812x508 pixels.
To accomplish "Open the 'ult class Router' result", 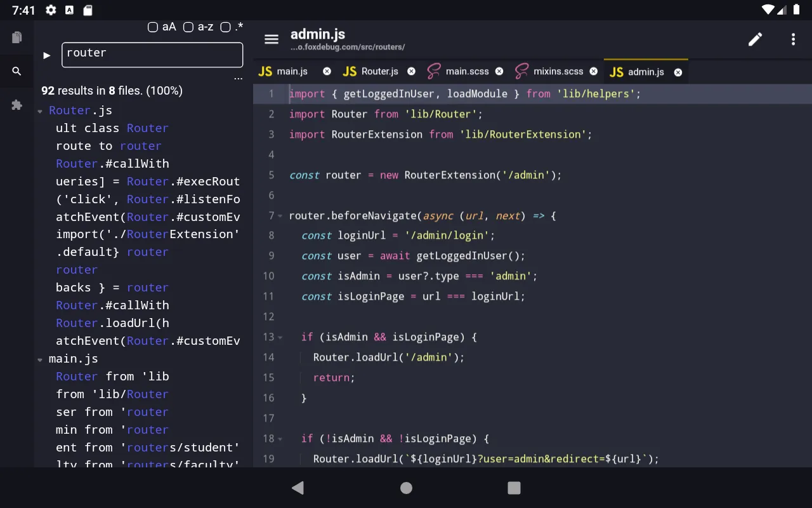I will pos(112,128).
